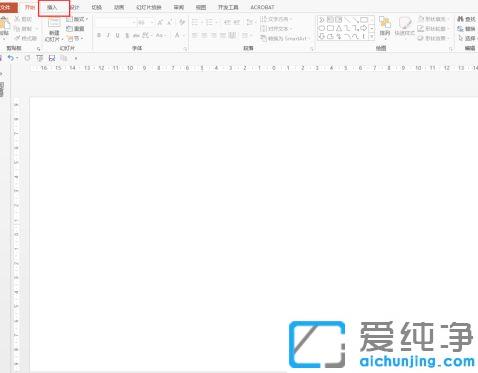Toggle Align Right paragraph alignment

[214, 35]
